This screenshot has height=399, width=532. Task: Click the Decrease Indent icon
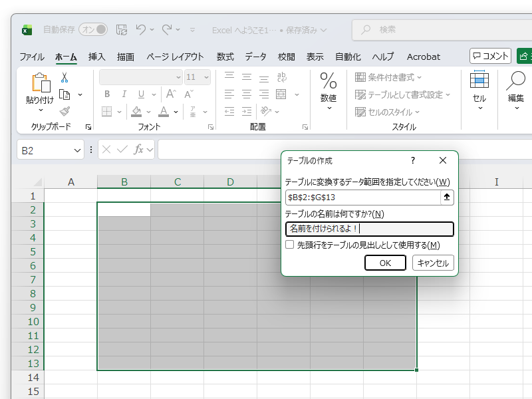click(x=229, y=111)
